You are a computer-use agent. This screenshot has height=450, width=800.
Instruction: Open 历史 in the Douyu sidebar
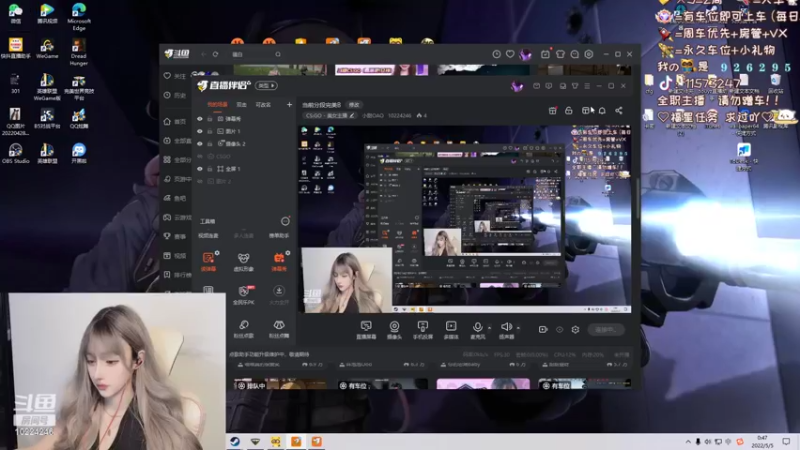(x=174, y=95)
